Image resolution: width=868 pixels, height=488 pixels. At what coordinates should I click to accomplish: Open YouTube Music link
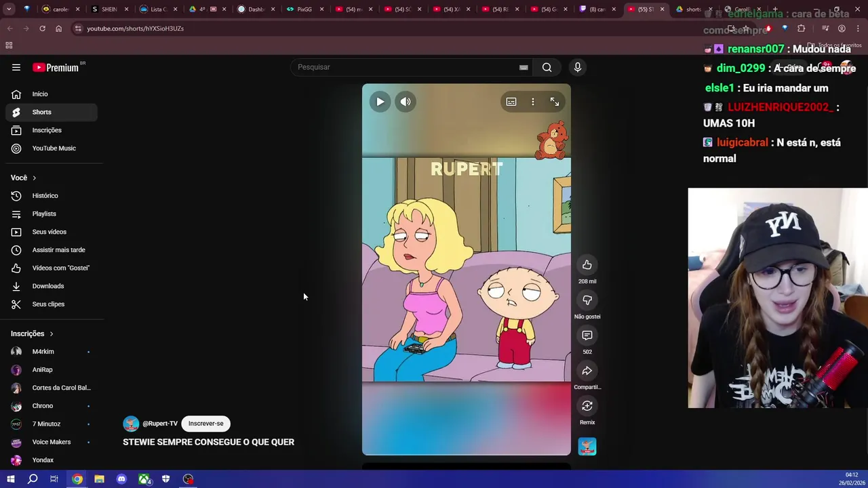click(x=52, y=148)
